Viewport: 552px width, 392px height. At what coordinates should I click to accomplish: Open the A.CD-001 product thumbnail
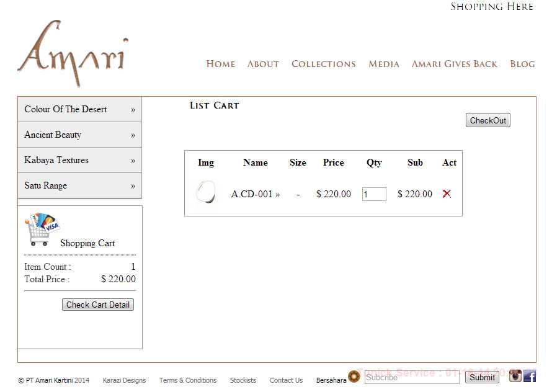coord(205,192)
